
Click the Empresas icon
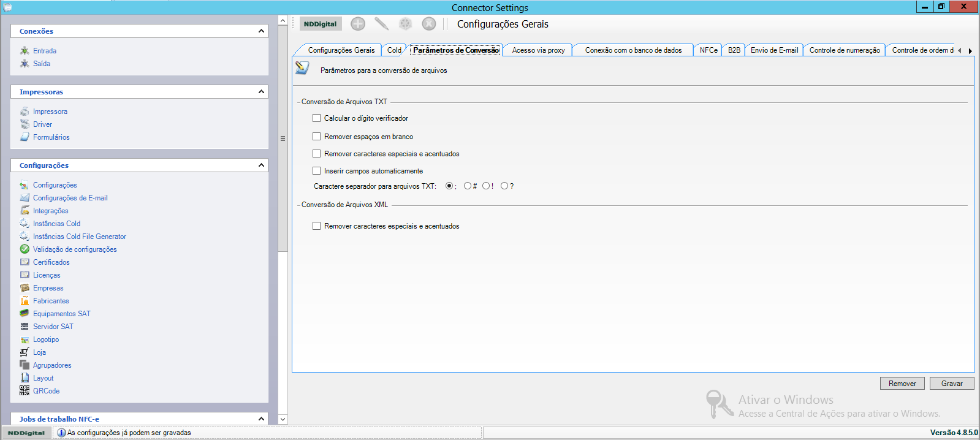coord(25,288)
